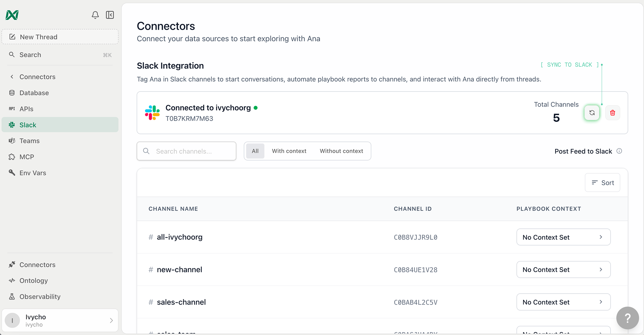The width and height of the screenshot is (644, 335).
Task: Click channel ID C0B84UE1V28
Action: 416,270
